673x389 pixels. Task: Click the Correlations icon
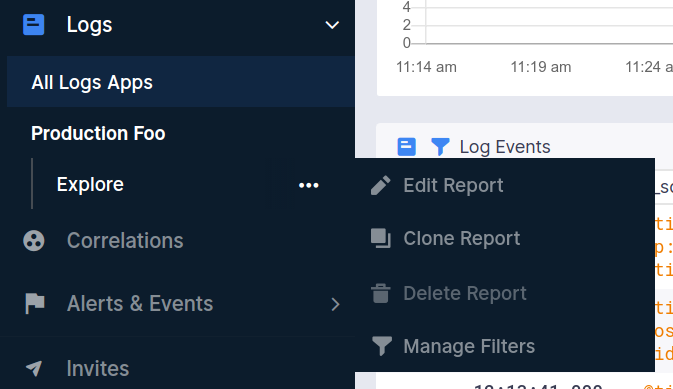(x=33, y=240)
